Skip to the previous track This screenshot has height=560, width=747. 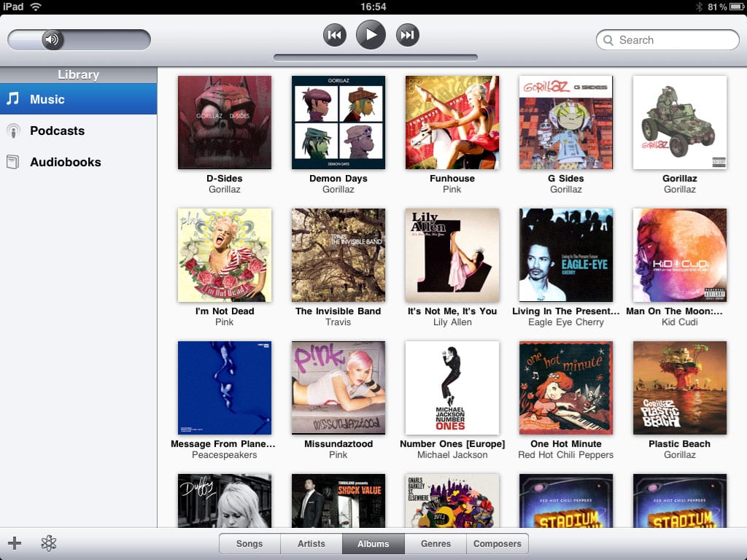coord(334,35)
